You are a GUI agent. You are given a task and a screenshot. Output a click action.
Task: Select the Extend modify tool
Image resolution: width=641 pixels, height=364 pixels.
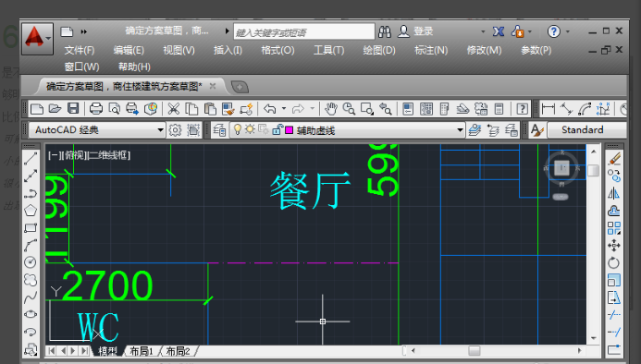point(614,332)
